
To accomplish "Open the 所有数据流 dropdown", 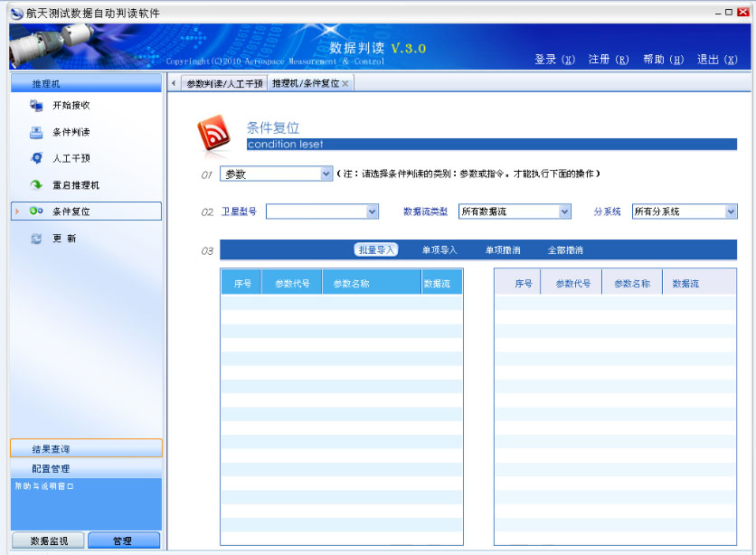I will 564,211.
